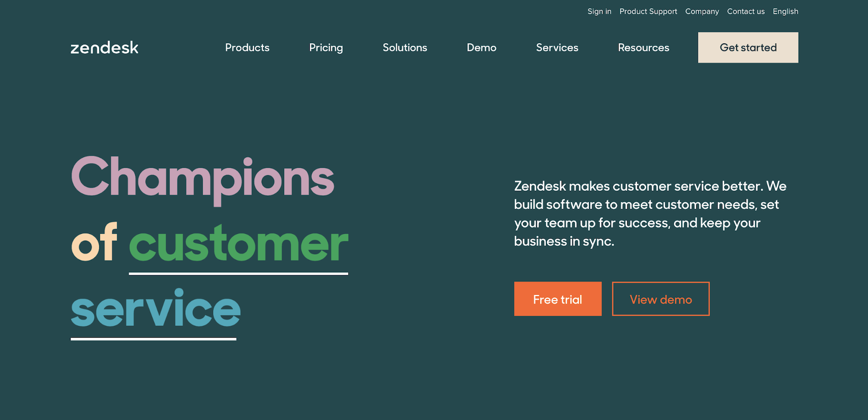This screenshot has height=420, width=868.
Task: Click the cream-colored "of" headline word
Action: (x=94, y=244)
